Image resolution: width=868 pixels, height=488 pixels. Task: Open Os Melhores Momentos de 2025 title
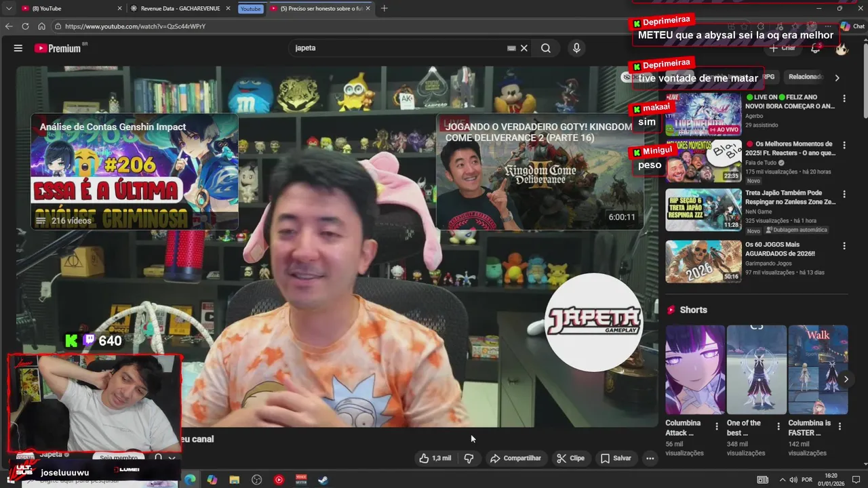[790, 148]
